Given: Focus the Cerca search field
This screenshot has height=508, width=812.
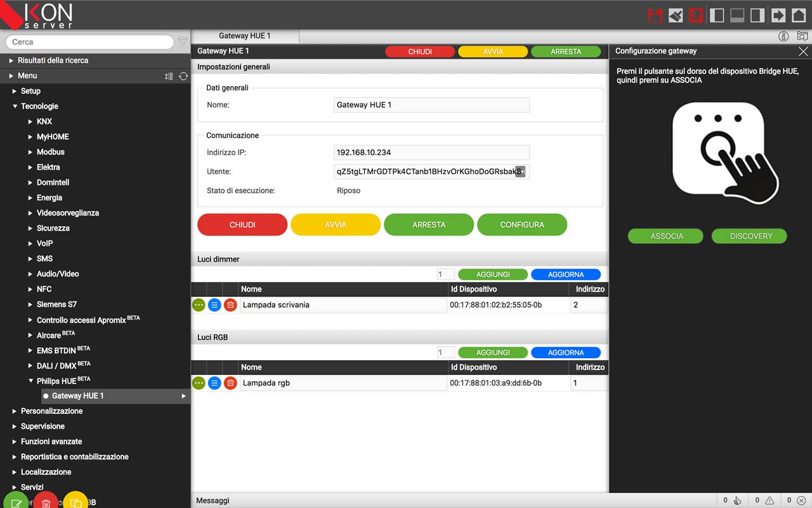Looking at the screenshot, I should pyautogui.click(x=89, y=42).
